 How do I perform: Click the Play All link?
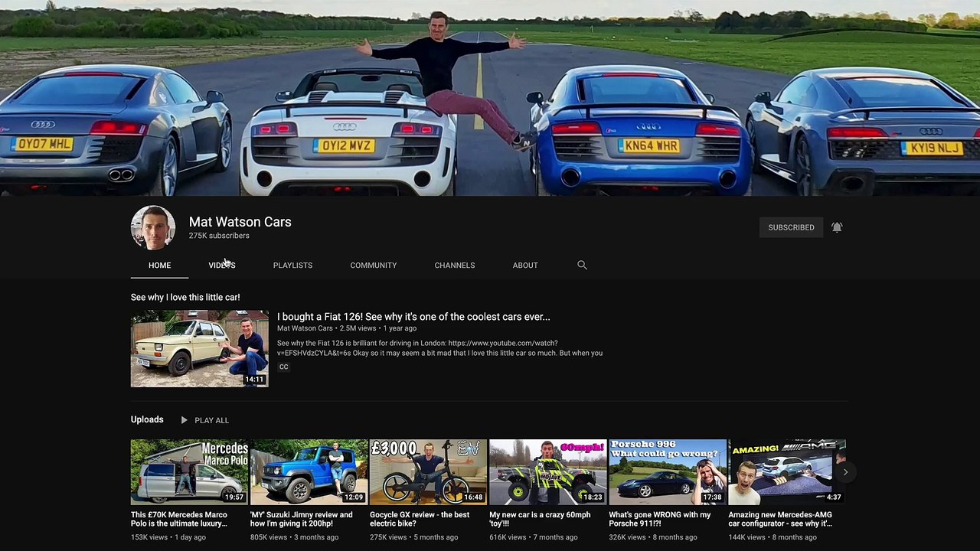pos(211,420)
